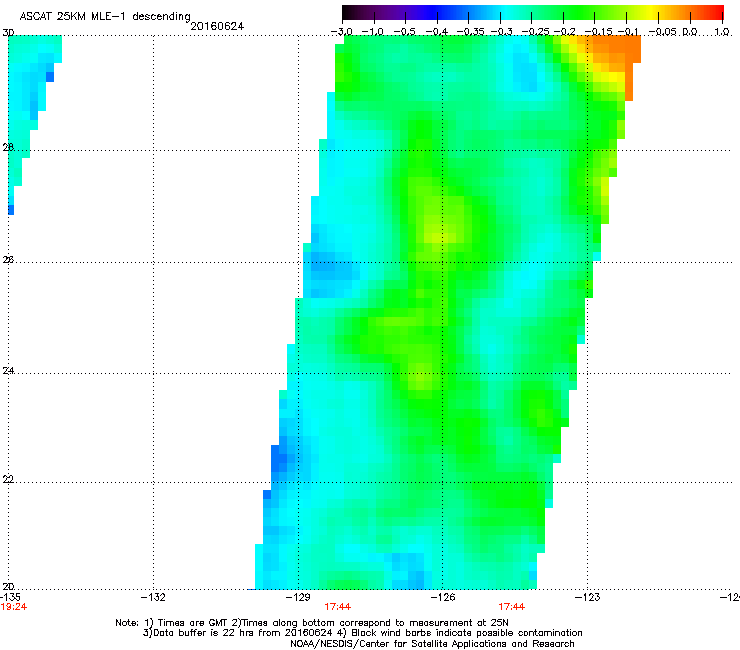Click the latitude label 24
The width and height of the screenshot is (740, 650).
point(8,371)
